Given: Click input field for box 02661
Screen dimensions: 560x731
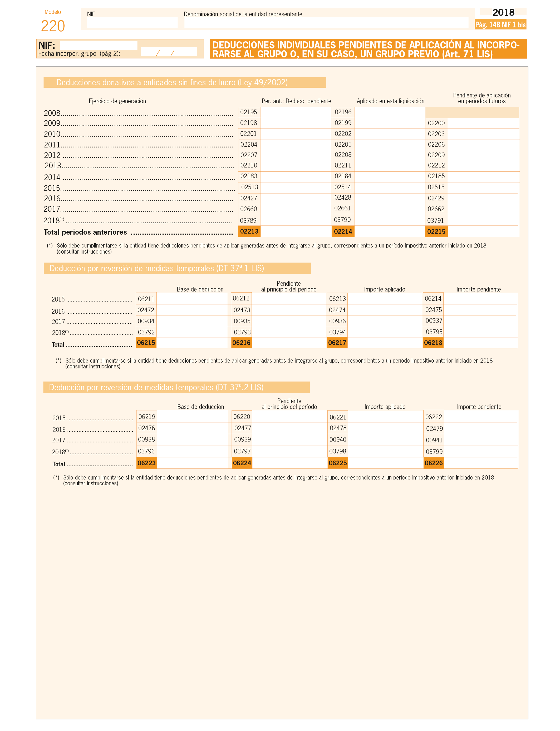Looking at the screenshot, I should point(390,209).
